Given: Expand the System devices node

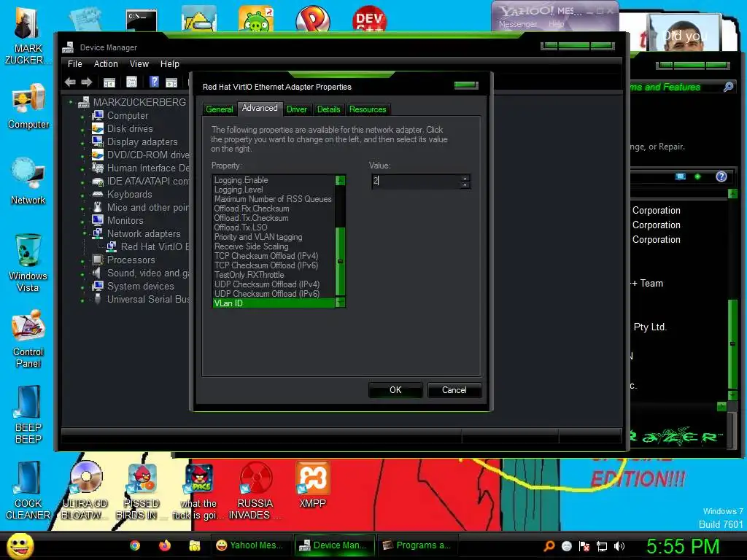Looking at the screenshot, I should (x=82, y=287).
